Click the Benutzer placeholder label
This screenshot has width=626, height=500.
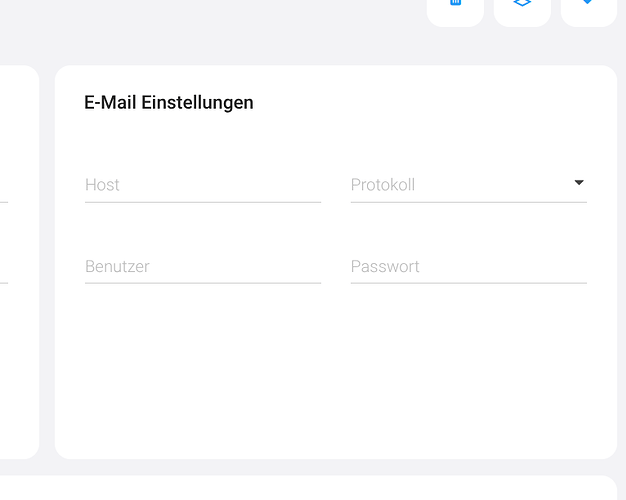pyautogui.click(x=117, y=266)
